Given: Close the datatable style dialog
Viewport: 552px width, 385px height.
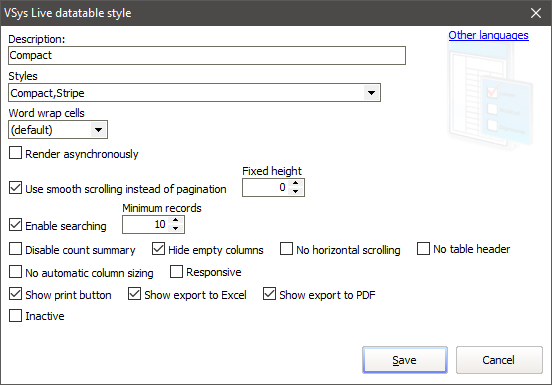Looking at the screenshot, I should (536, 13).
